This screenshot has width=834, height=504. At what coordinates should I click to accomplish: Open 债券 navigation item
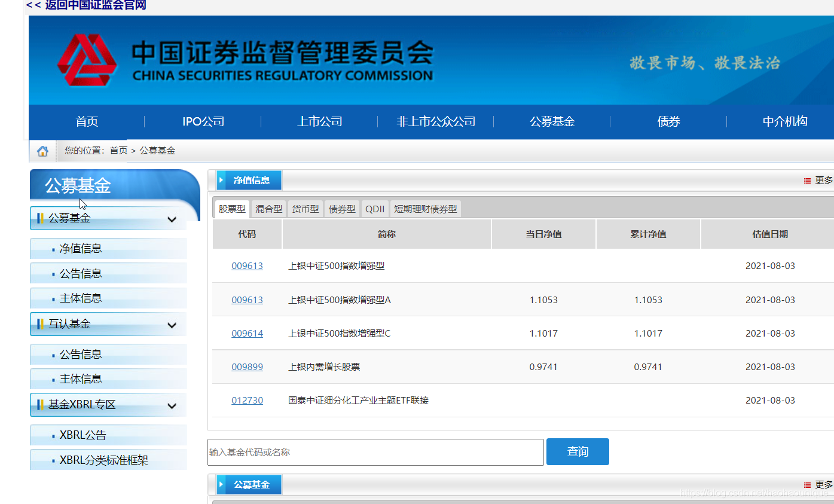tap(668, 122)
